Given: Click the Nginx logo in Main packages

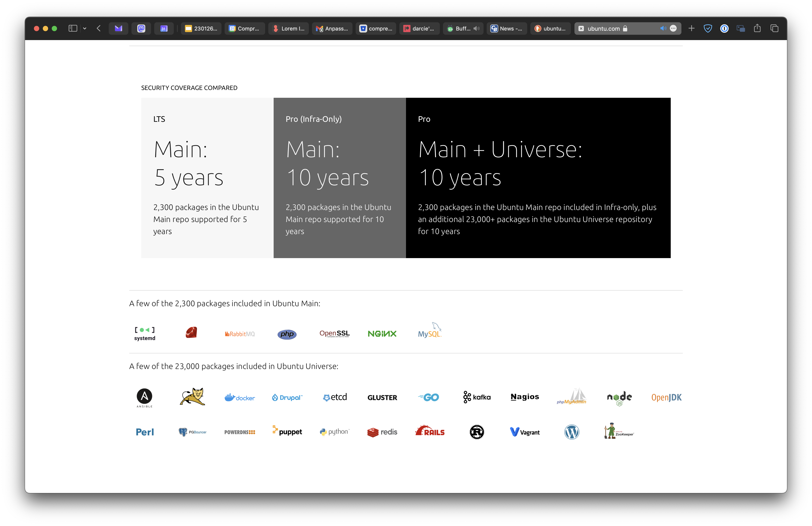Looking at the screenshot, I should tap(382, 333).
